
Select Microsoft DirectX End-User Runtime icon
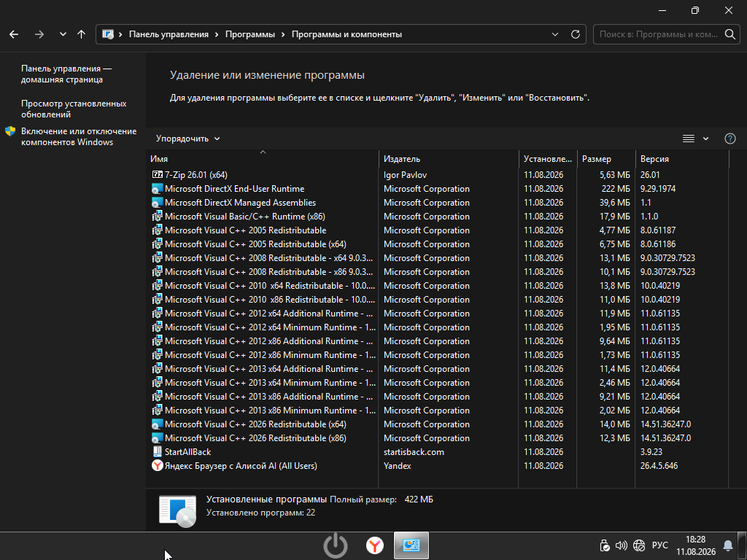(x=158, y=189)
